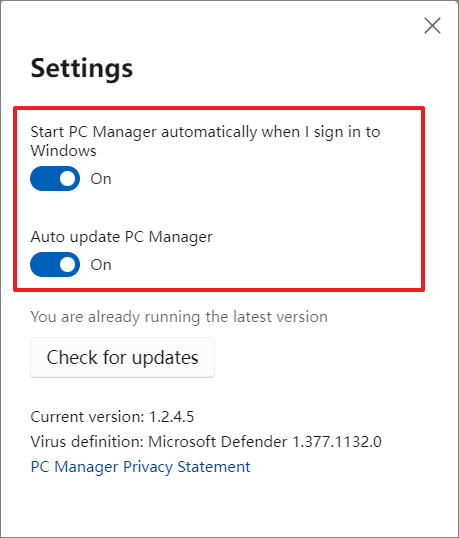Turn off Auto update PC Manager toggle

click(55, 265)
